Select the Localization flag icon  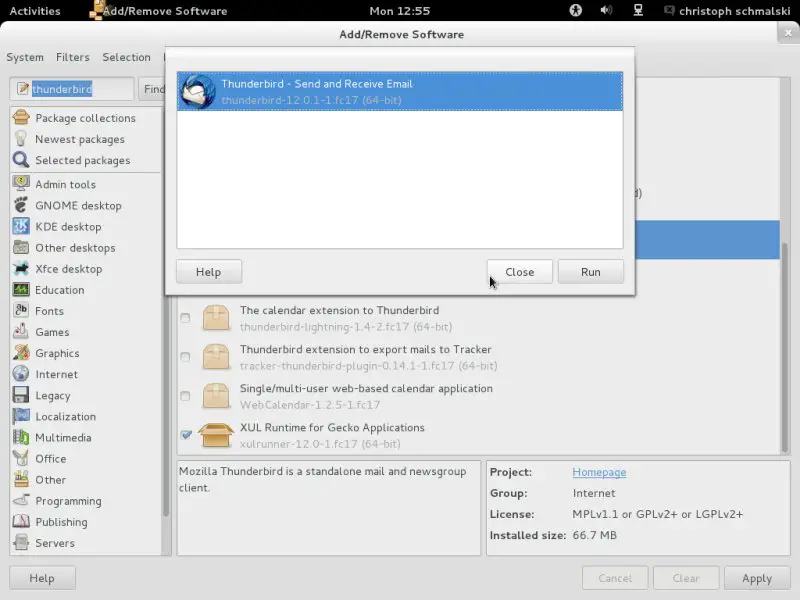[x=21, y=416]
